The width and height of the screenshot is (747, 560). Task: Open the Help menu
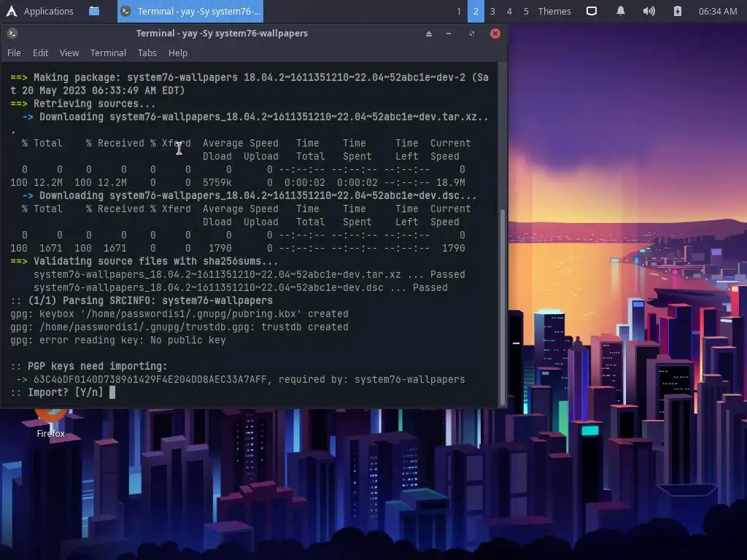coord(178,52)
